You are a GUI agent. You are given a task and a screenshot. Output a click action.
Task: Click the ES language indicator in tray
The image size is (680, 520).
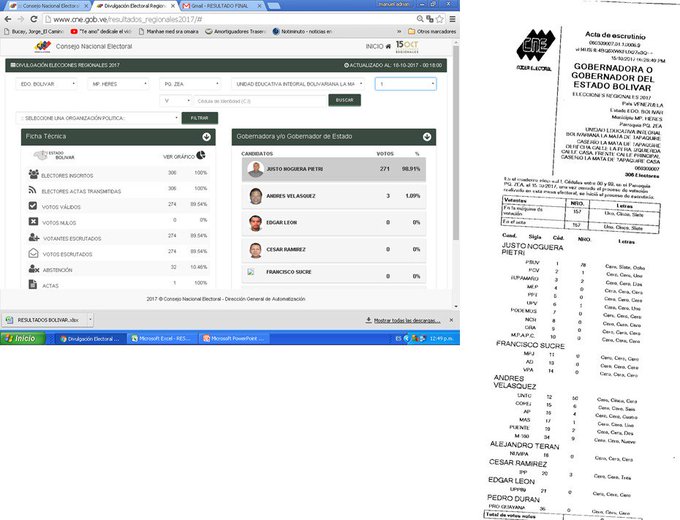[x=398, y=338]
